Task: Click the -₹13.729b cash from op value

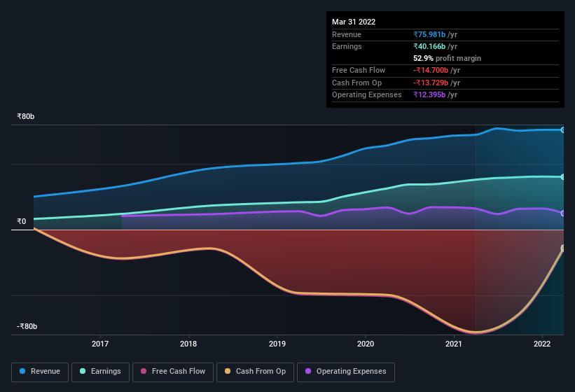Action: pos(431,83)
